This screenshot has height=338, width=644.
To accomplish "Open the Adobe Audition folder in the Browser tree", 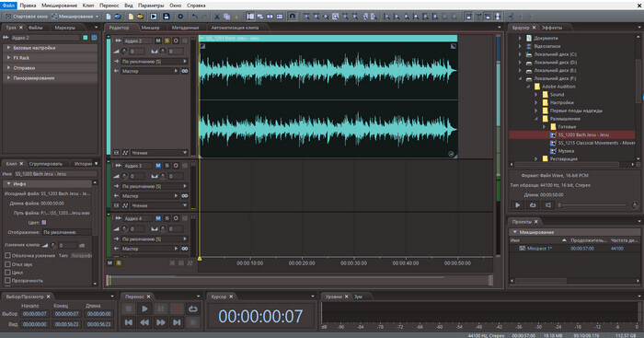I will (x=558, y=87).
